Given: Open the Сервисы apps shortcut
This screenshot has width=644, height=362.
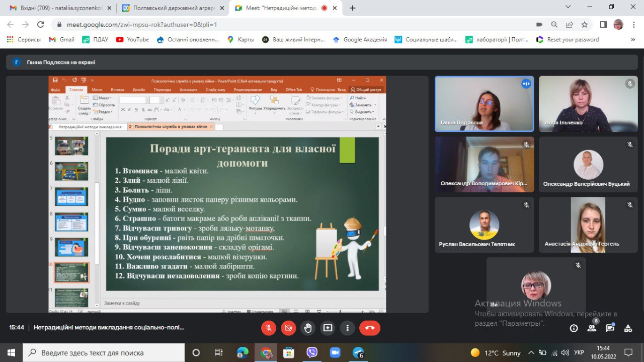Looking at the screenshot, I should (24, 39).
